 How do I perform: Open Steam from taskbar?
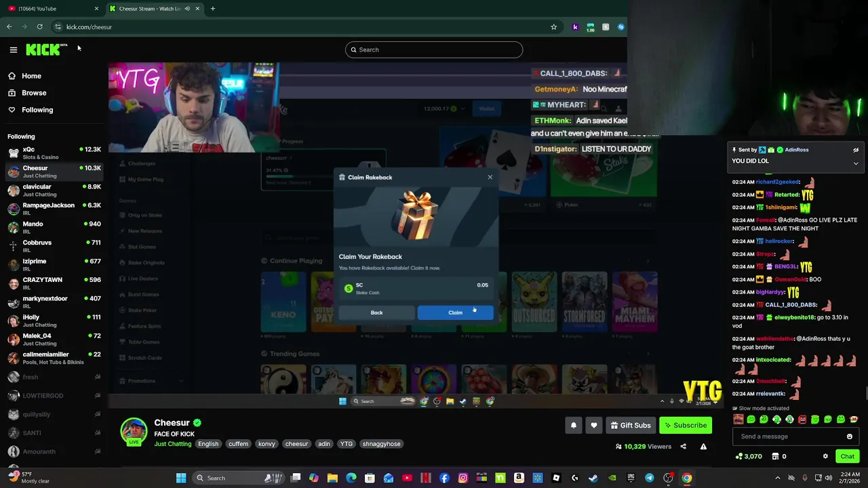(x=593, y=478)
